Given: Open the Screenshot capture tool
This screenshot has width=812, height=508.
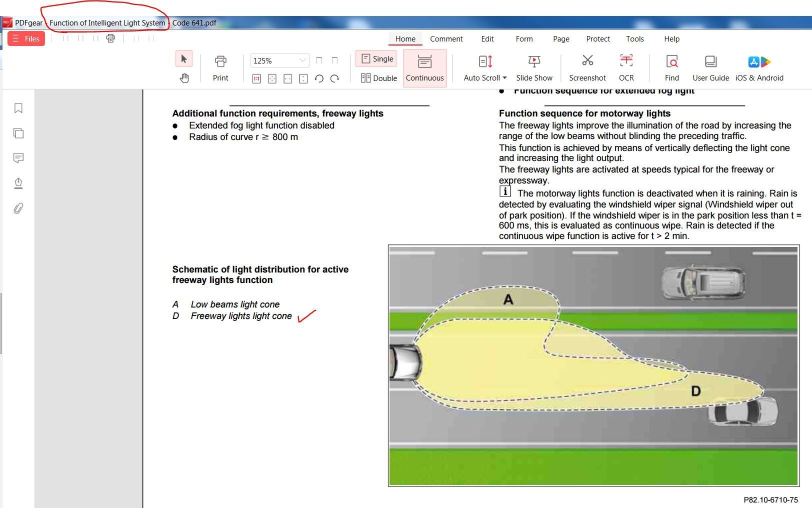Looking at the screenshot, I should (587, 68).
